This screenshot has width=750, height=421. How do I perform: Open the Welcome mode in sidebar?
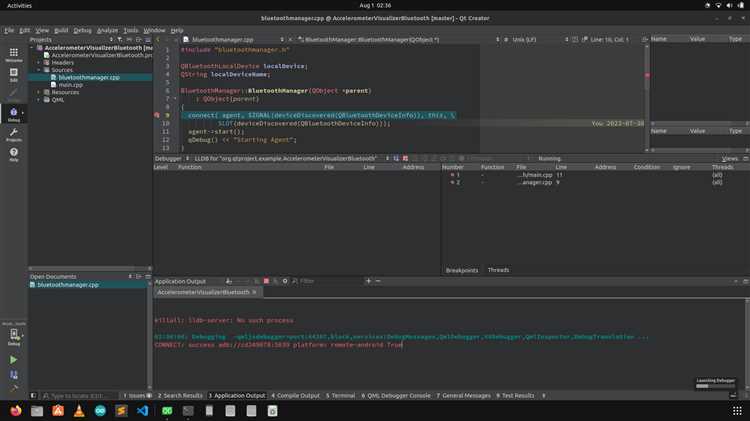pyautogui.click(x=13, y=55)
